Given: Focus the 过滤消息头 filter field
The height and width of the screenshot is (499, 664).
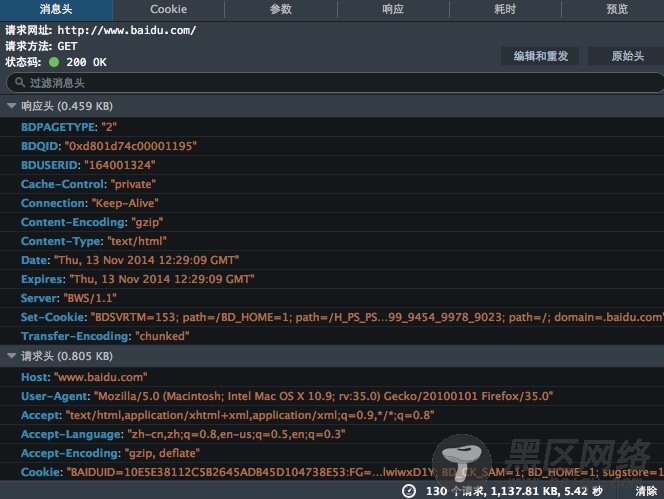Looking at the screenshot, I should [x=335, y=83].
